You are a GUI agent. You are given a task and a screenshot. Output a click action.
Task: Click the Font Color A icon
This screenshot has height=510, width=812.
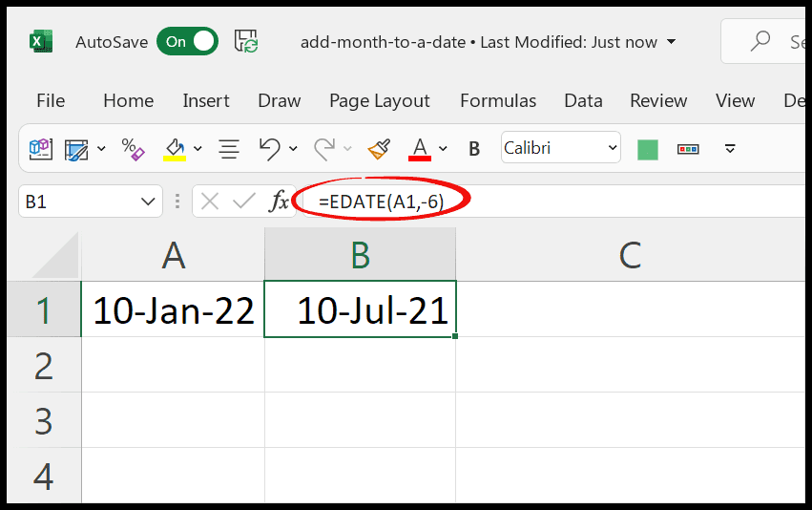click(420, 149)
